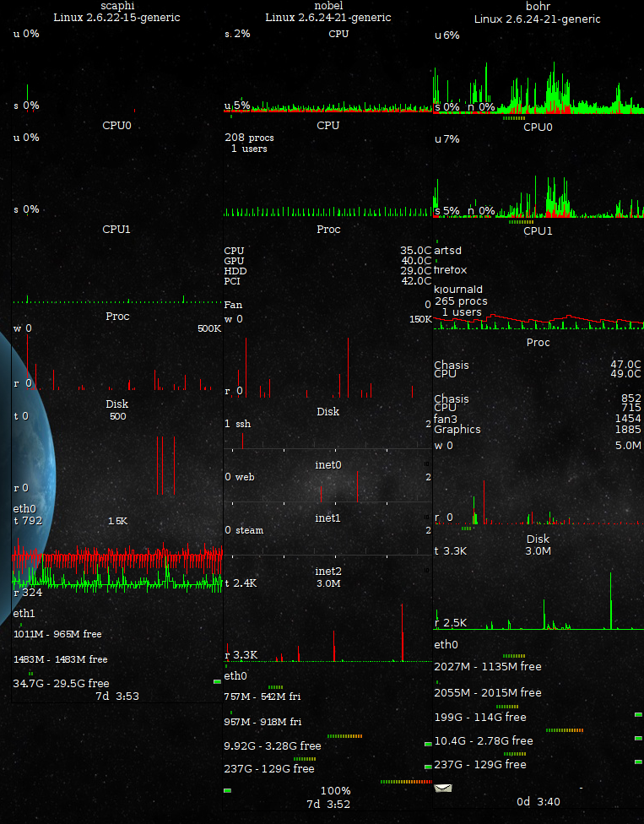Screen dimensions: 644x824
Task: Select the Disk label in nobel monitor
Action: tap(327, 411)
